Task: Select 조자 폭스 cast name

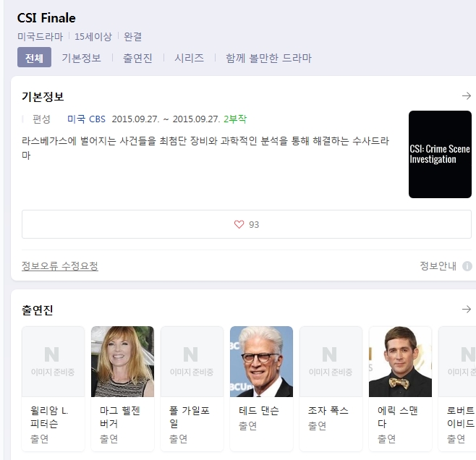Action: (x=328, y=410)
